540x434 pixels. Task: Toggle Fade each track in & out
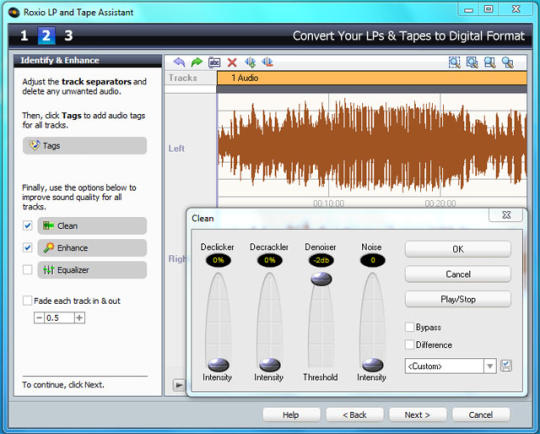point(28,301)
